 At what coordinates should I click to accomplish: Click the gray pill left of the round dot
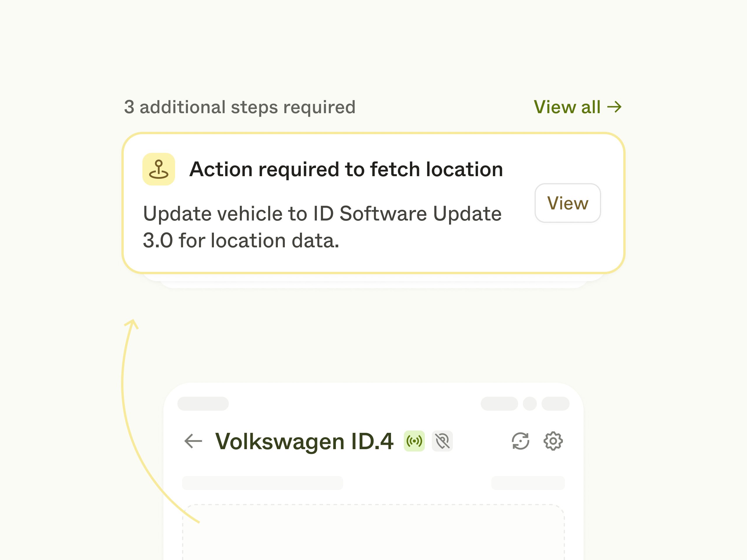tap(499, 404)
